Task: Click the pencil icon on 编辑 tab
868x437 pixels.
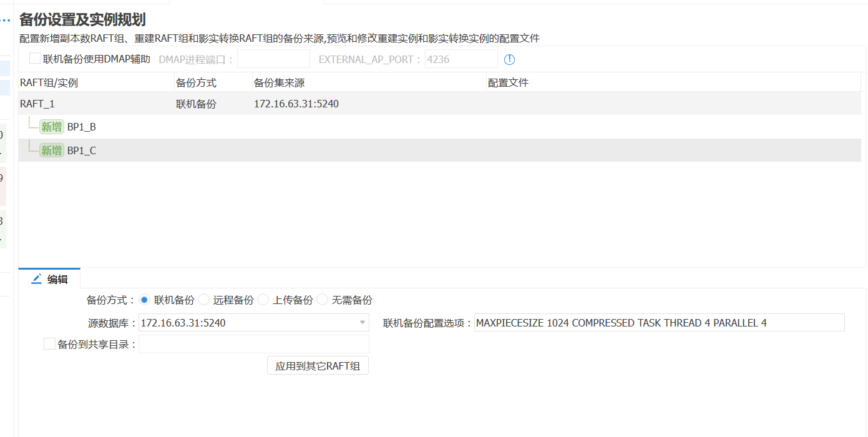Action: (x=37, y=278)
